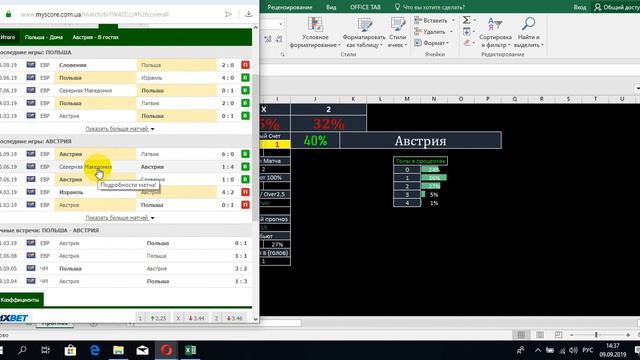Click the lightbulb 'Что вы хотите сделать?' field
The width and height of the screenshot is (640, 360).
(x=429, y=7)
